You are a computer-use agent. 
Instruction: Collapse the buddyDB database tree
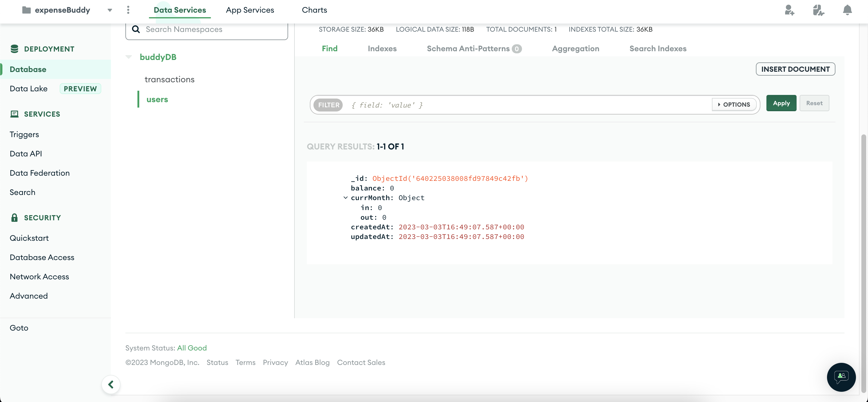pyautogui.click(x=128, y=57)
